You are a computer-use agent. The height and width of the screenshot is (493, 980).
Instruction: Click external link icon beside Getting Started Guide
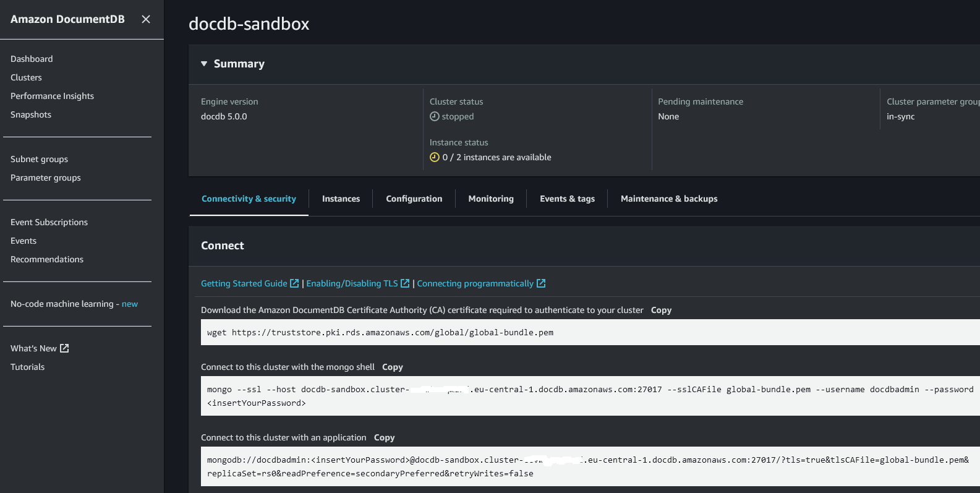[295, 283]
